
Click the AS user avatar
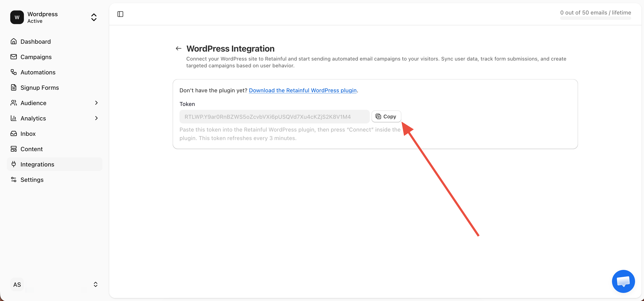[x=17, y=284]
